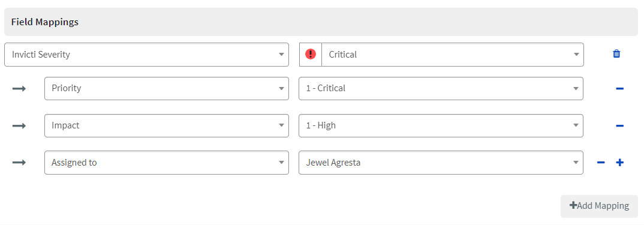Delete the Invicti Severity mapping with trash icon
This screenshot has height=225, width=644.
pos(616,54)
